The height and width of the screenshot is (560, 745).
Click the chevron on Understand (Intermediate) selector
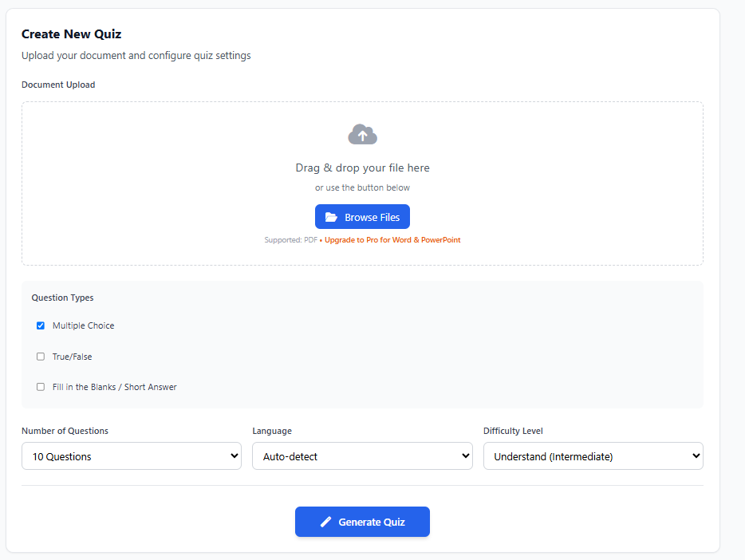click(696, 455)
